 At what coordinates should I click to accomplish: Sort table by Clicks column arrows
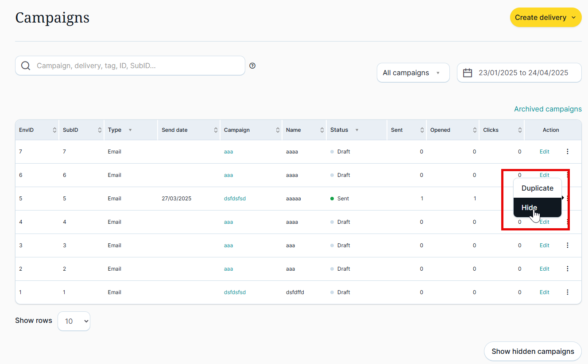coord(520,130)
